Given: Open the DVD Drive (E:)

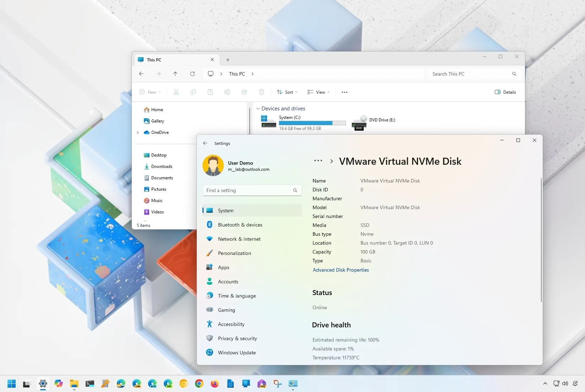Looking at the screenshot, I should point(374,123).
